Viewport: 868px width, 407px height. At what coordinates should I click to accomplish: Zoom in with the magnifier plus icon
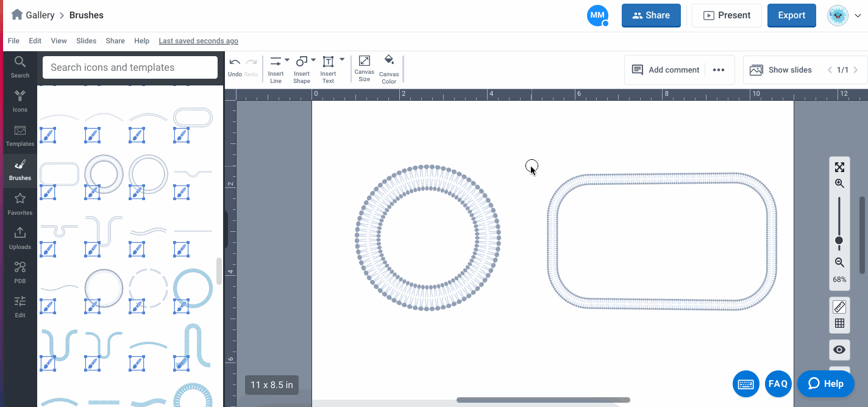[x=839, y=184]
